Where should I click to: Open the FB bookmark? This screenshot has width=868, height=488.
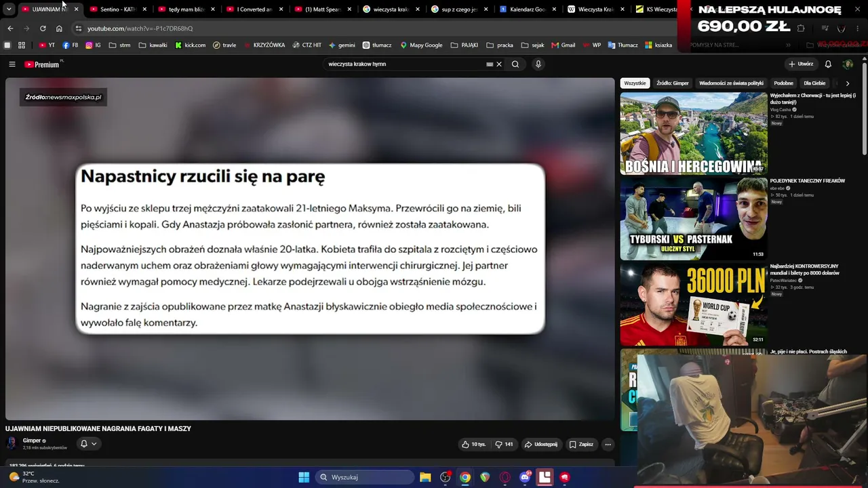point(71,45)
